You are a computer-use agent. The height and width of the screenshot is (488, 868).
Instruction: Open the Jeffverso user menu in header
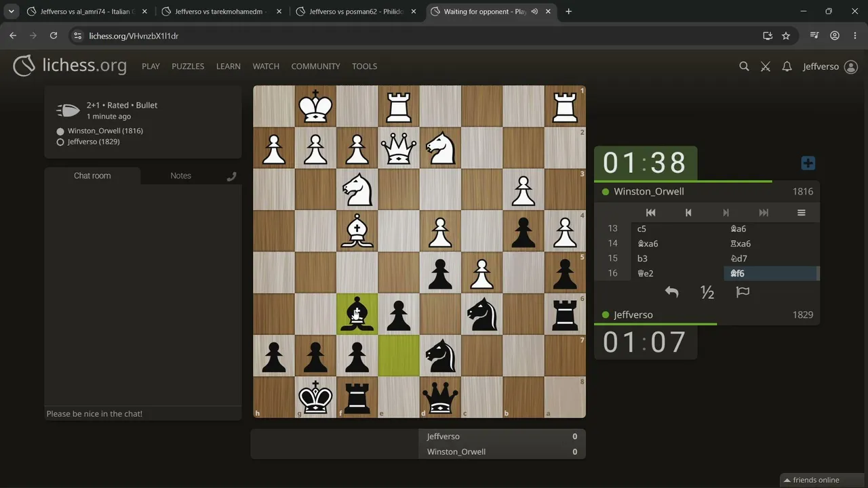coord(830,66)
